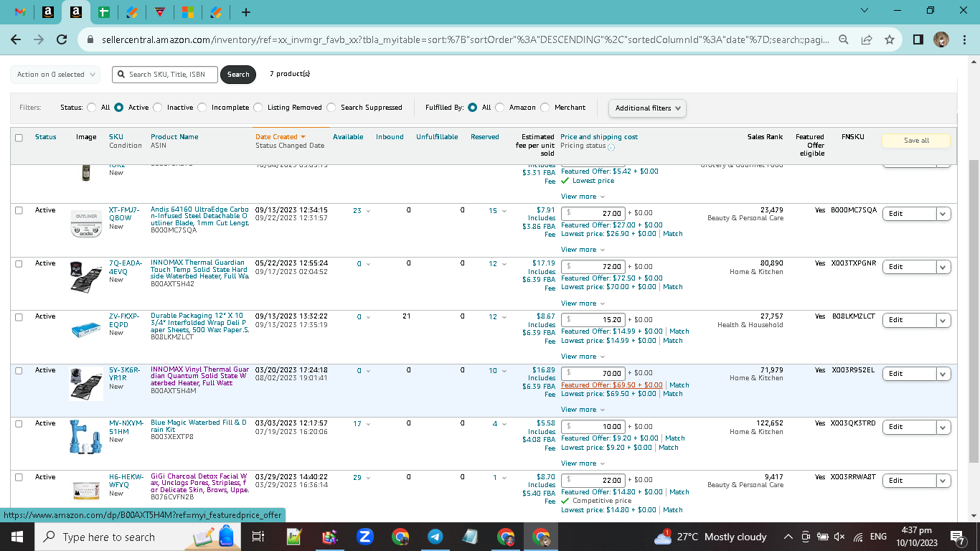The width and height of the screenshot is (980, 551).
Task: Reload the Seller Central page
Action: pos(62,39)
